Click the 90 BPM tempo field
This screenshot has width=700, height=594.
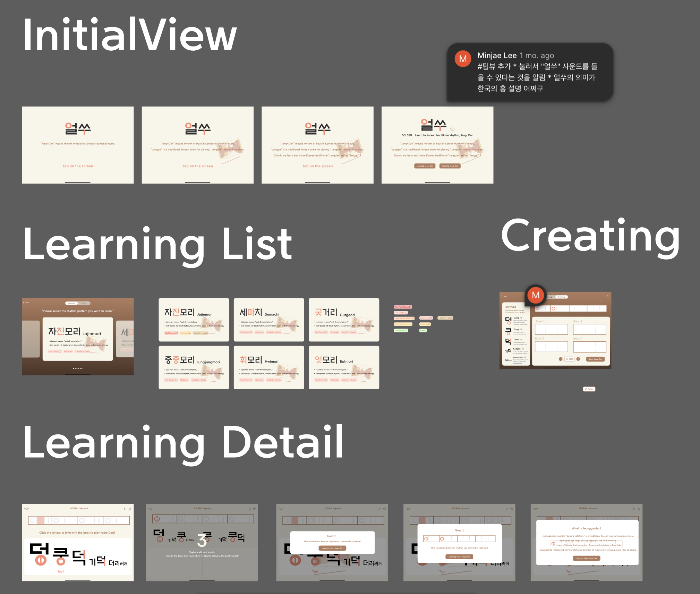(x=569, y=359)
